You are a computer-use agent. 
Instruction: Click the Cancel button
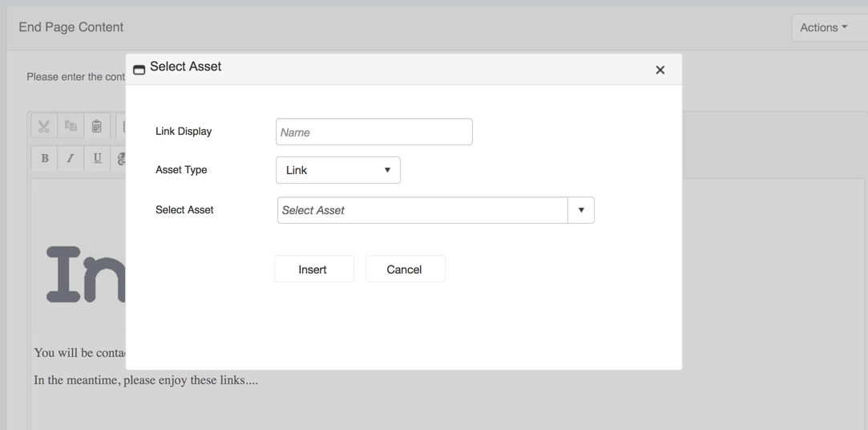406,270
